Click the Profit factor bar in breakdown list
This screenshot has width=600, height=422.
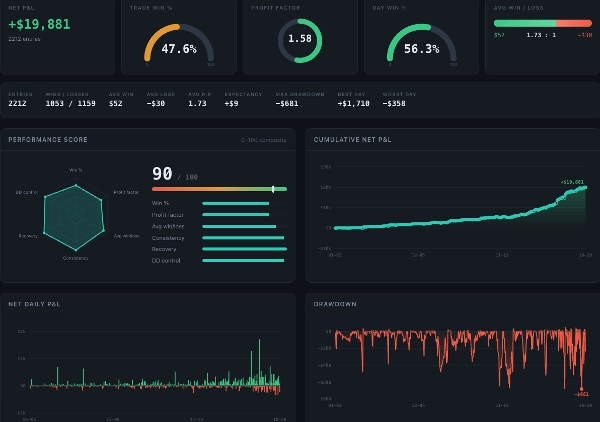[236, 215]
